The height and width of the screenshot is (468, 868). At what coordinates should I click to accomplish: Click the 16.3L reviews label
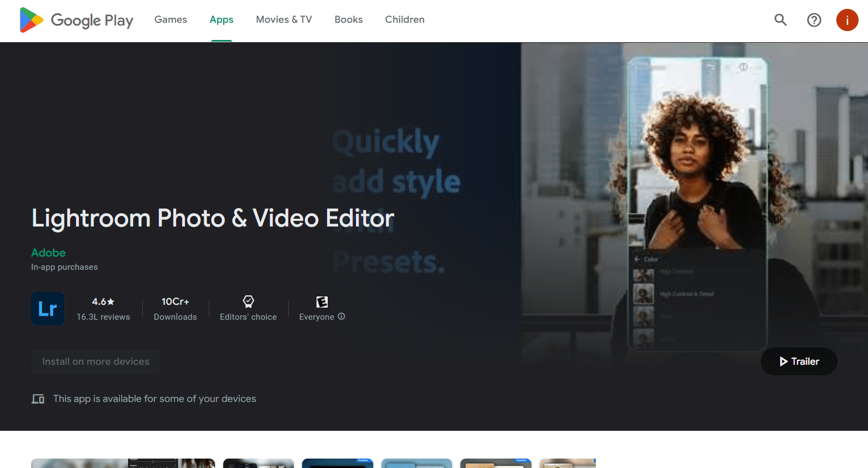click(103, 317)
